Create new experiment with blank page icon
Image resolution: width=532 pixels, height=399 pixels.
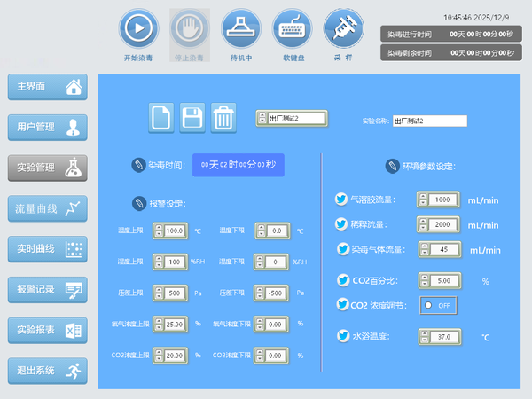pyautogui.click(x=161, y=117)
